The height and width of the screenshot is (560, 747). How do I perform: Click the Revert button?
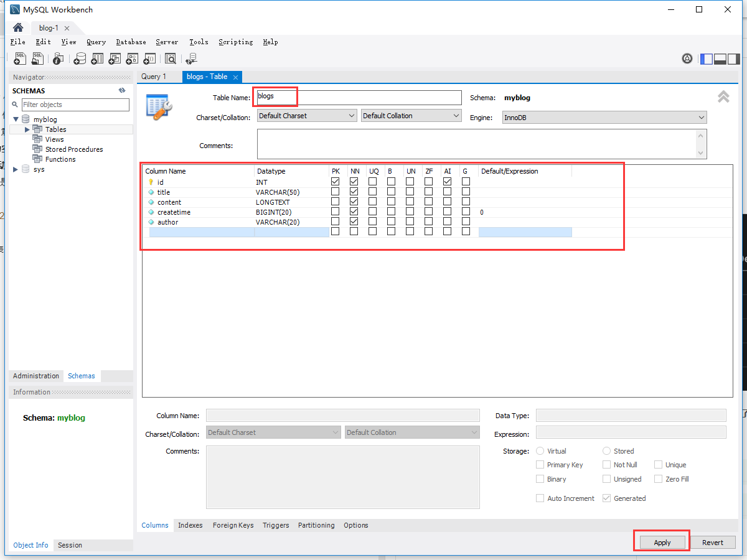pos(713,543)
